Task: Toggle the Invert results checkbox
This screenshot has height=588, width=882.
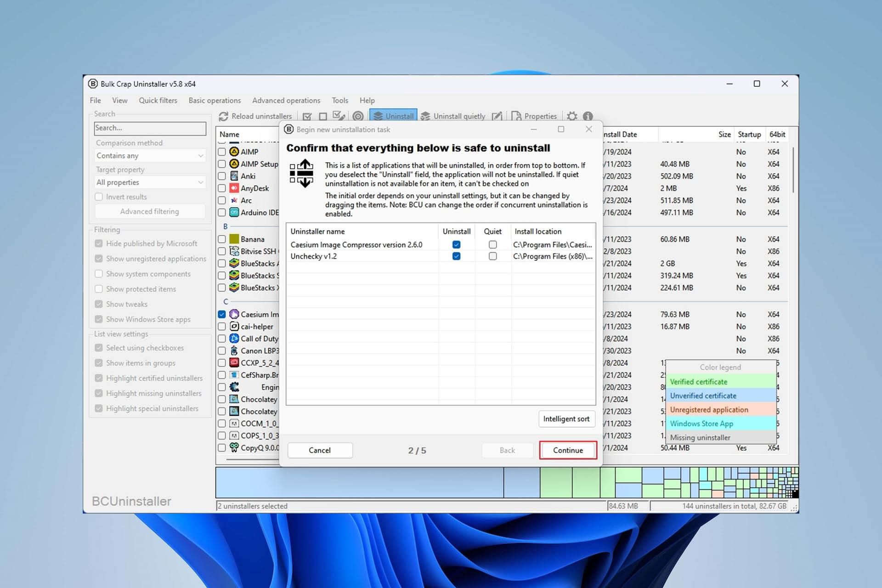Action: tap(99, 197)
